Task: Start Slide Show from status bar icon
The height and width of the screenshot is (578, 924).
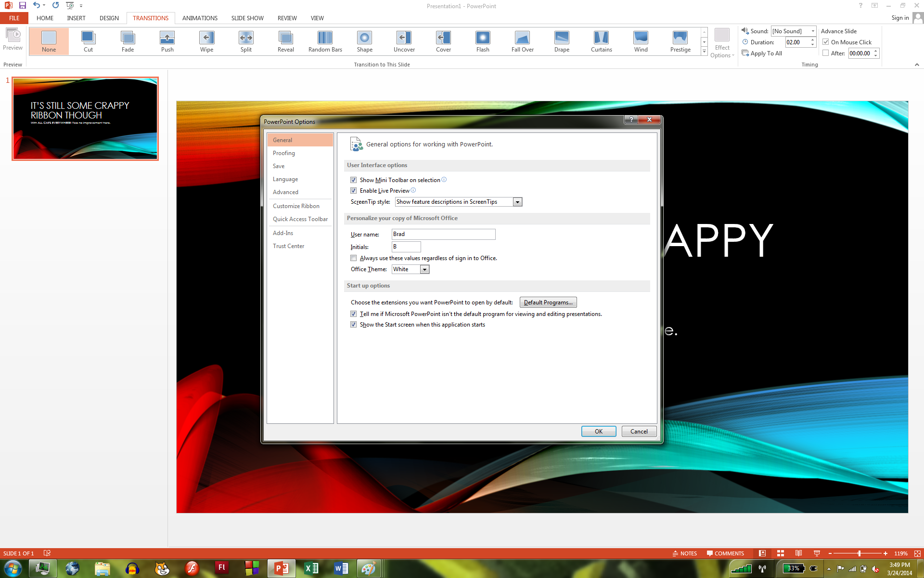Action: pos(817,553)
